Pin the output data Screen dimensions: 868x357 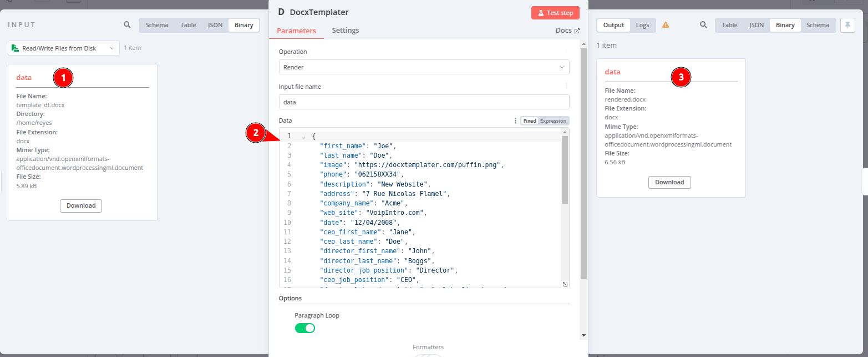847,25
